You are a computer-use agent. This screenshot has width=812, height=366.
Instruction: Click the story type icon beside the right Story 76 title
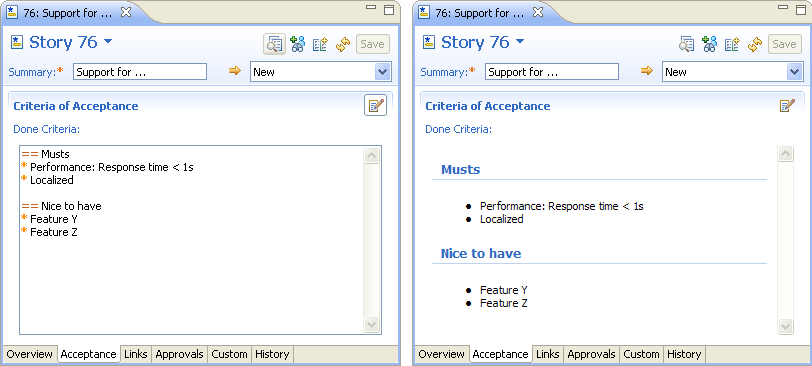[429, 42]
